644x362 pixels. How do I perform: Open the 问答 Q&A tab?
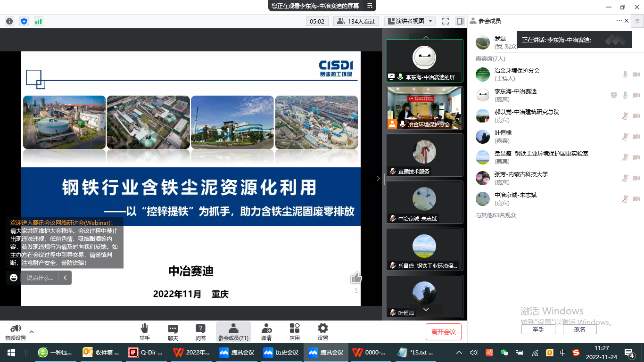coord(200,331)
